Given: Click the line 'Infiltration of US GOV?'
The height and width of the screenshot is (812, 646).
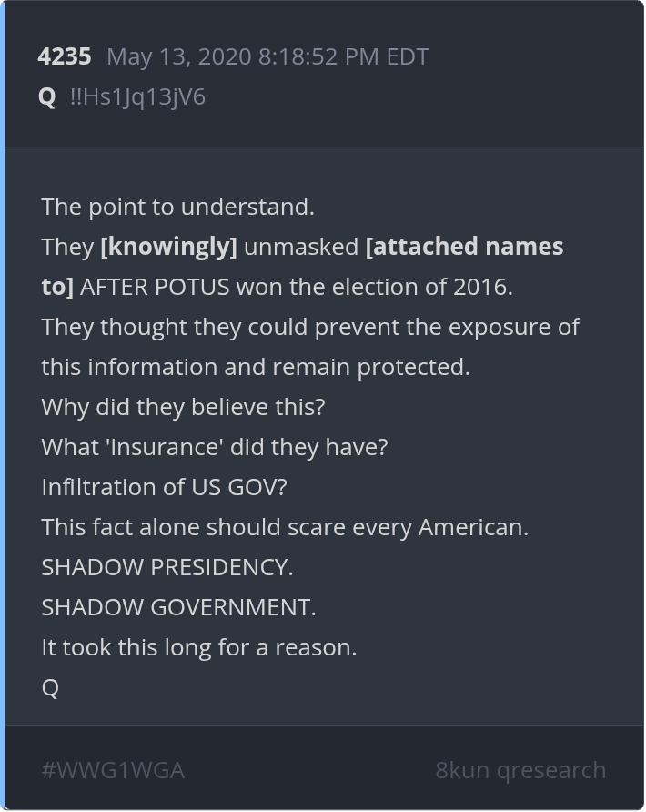Looking at the screenshot, I should click(164, 487).
